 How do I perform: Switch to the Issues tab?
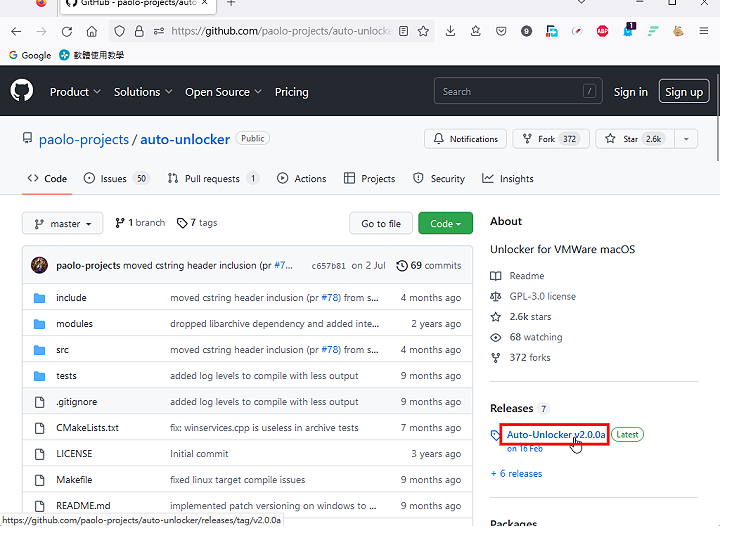tap(116, 179)
